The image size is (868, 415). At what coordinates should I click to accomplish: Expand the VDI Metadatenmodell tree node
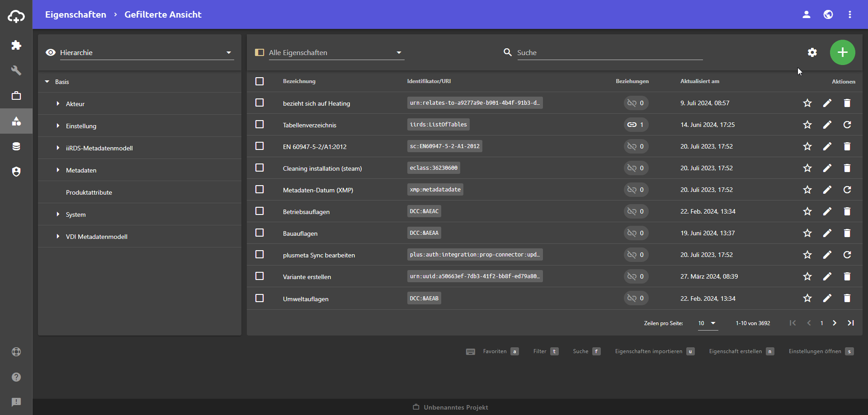58,237
